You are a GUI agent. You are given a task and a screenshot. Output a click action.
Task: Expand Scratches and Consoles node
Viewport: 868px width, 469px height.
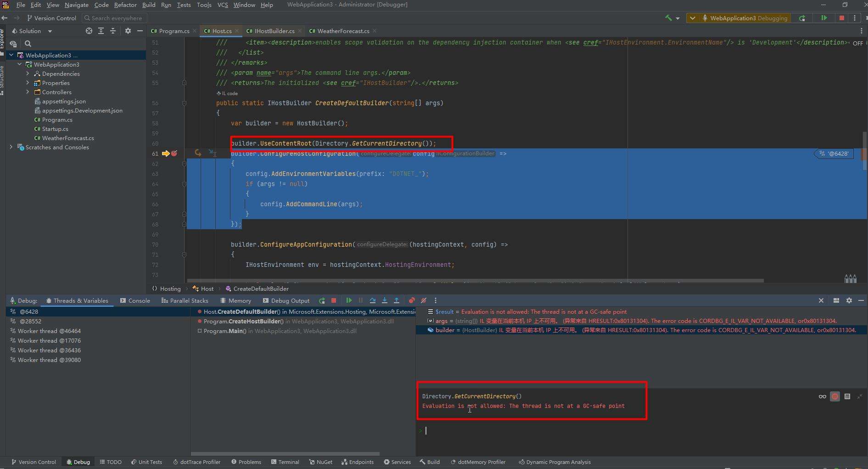[11, 147]
